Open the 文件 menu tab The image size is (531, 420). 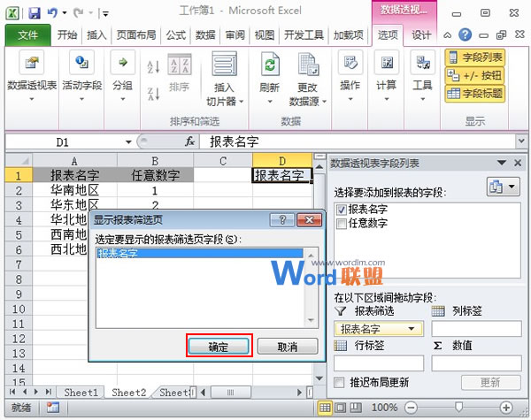pyautogui.click(x=28, y=35)
